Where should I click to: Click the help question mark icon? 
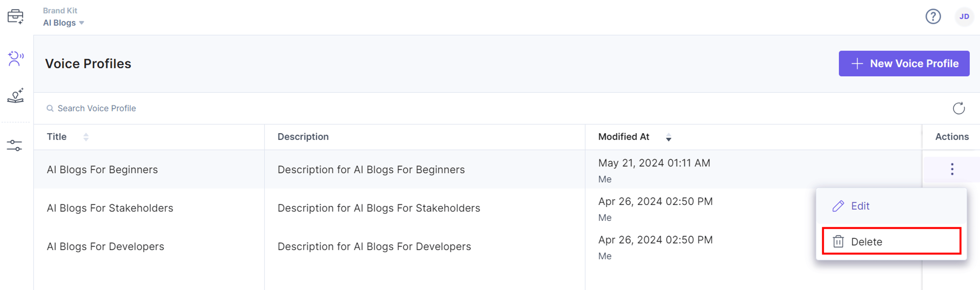click(933, 16)
